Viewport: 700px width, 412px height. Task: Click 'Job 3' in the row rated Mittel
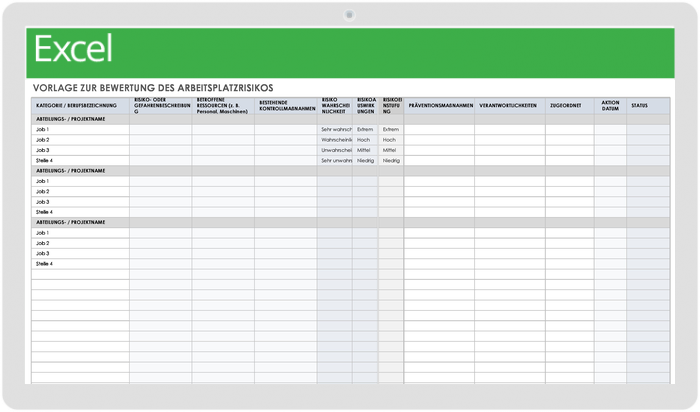click(x=42, y=150)
